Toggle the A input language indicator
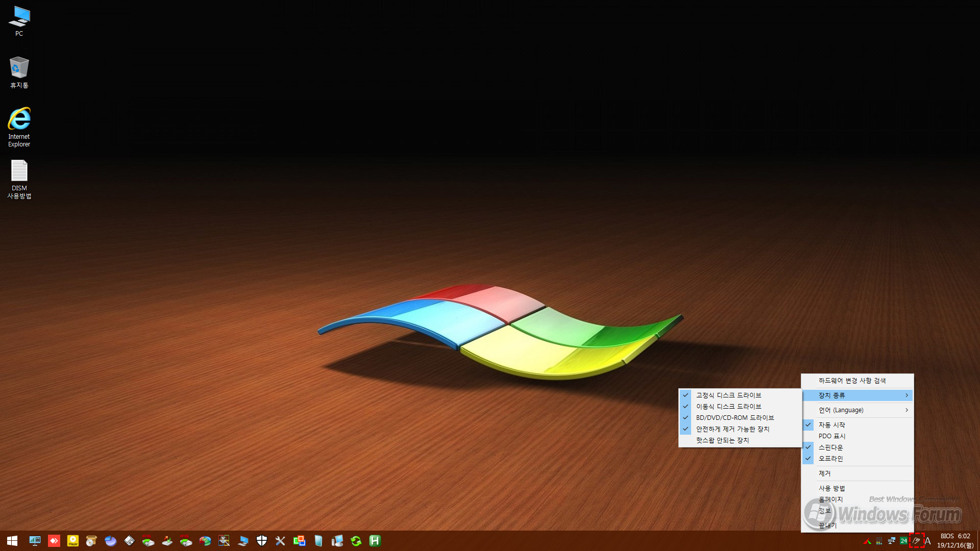 pyautogui.click(x=928, y=541)
